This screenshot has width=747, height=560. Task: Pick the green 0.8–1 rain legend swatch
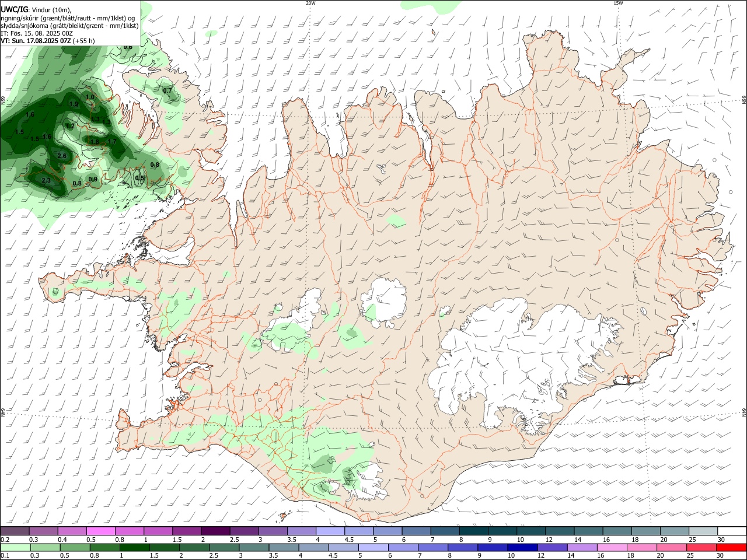(x=104, y=547)
